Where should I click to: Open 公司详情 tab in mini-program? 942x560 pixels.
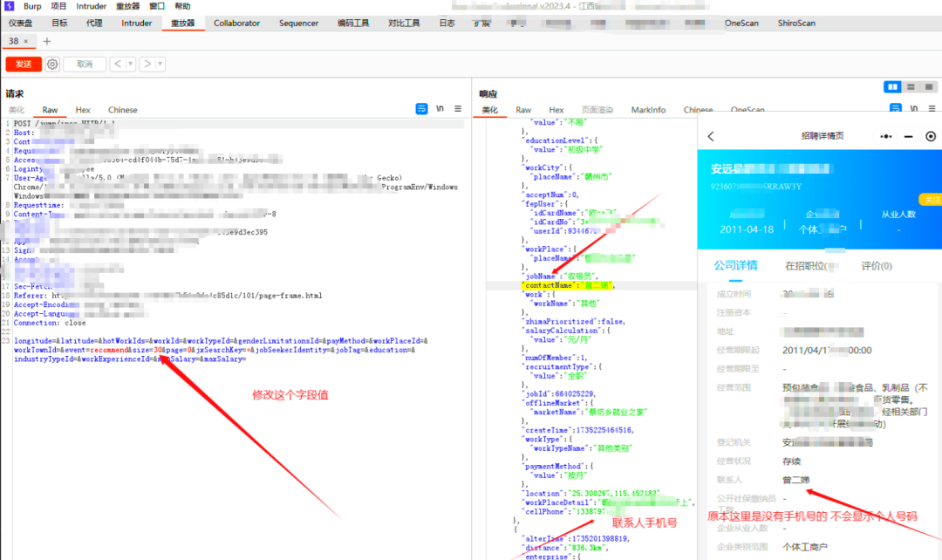pyautogui.click(x=735, y=265)
